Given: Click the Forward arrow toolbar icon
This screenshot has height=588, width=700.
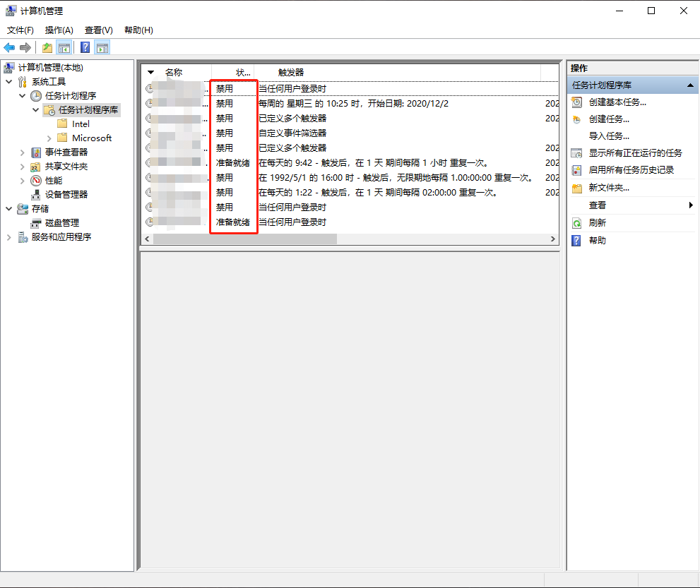Looking at the screenshot, I should (x=25, y=47).
